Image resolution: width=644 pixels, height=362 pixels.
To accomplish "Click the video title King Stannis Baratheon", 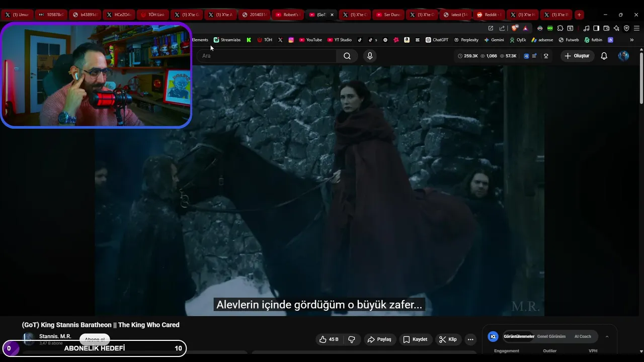I will [101, 325].
